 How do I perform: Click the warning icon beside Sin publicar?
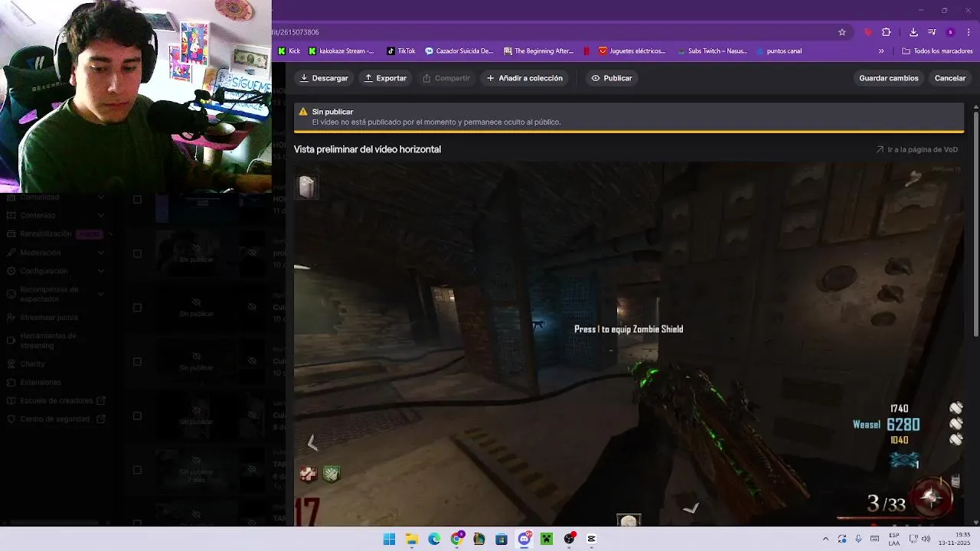[303, 112]
